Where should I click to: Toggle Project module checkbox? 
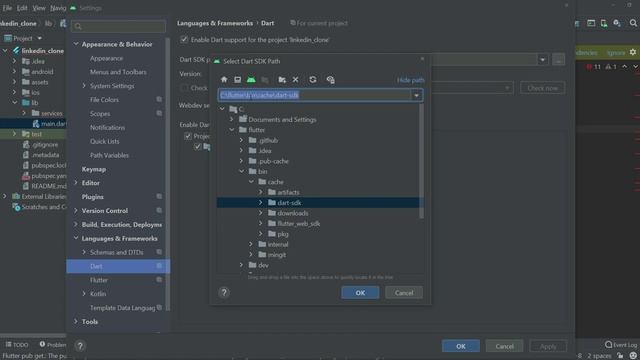point(188,136)
